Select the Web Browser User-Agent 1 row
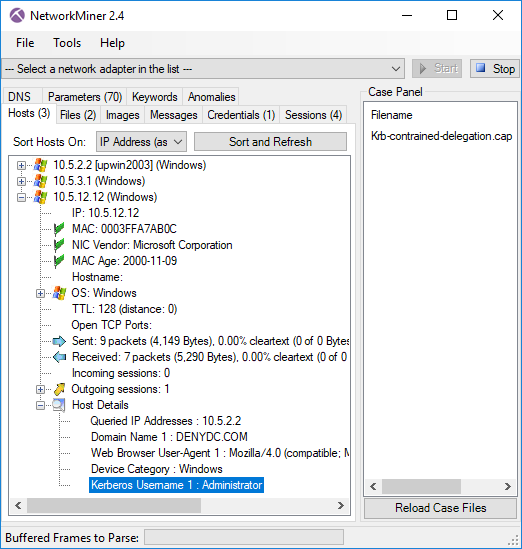The image size is (522, 549). [220, 453]
